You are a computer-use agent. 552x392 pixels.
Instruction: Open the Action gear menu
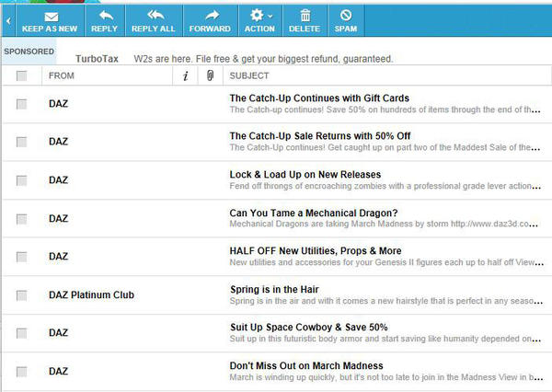[x=260, y=21]
